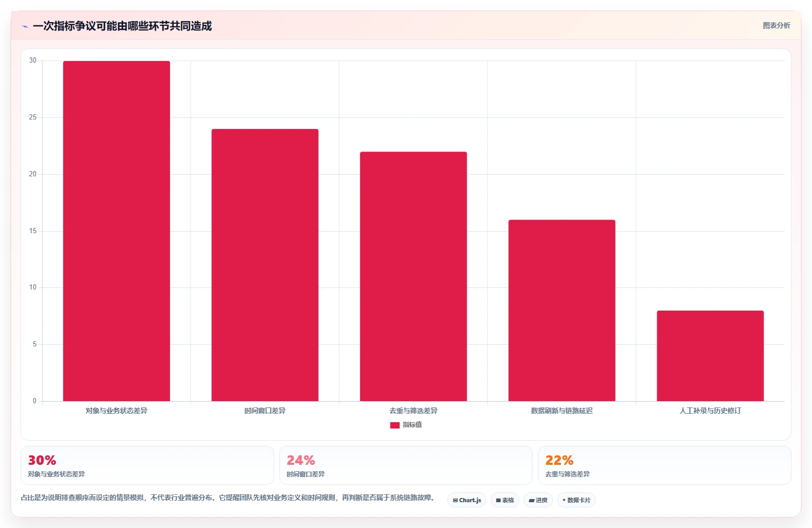Click the 对象与业务状态差异 bar

[x=116, y=231]
